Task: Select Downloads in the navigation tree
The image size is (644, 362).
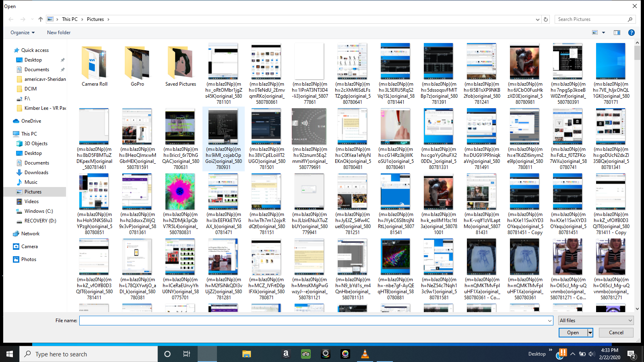Action: 36,173
